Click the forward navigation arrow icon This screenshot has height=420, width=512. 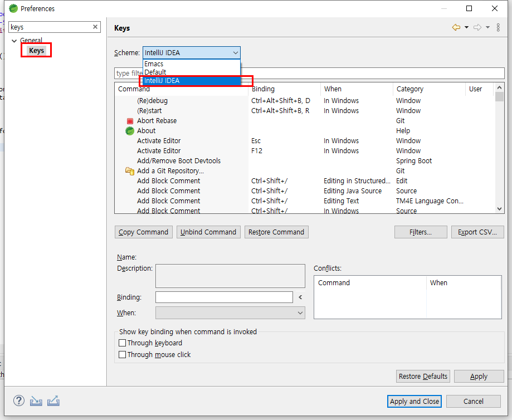click(477, 27)
